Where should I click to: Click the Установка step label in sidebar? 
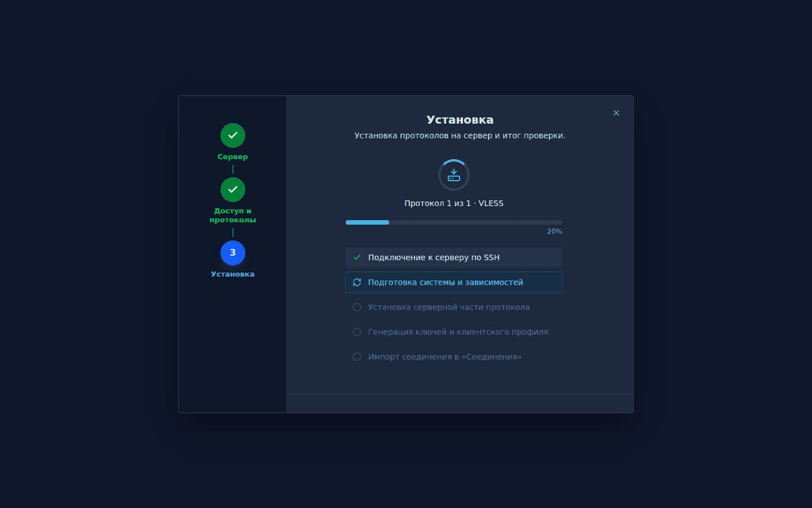(x=233, y=274)
